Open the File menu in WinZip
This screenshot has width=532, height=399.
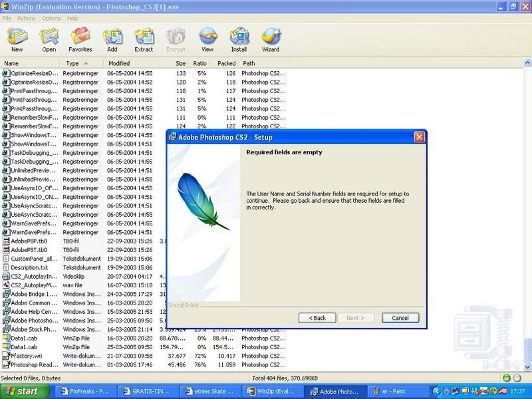pyautogui.click(x=7, y=19)
